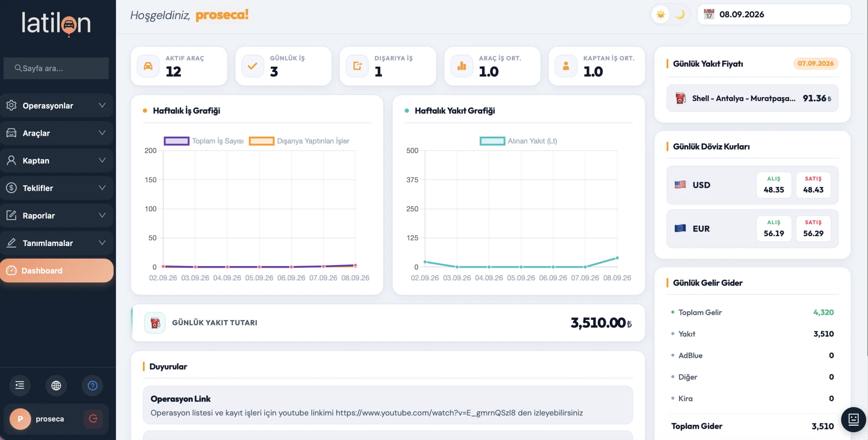Select Tanımlamalar in the sidebar
868x440 pixels.
point(57,243)
